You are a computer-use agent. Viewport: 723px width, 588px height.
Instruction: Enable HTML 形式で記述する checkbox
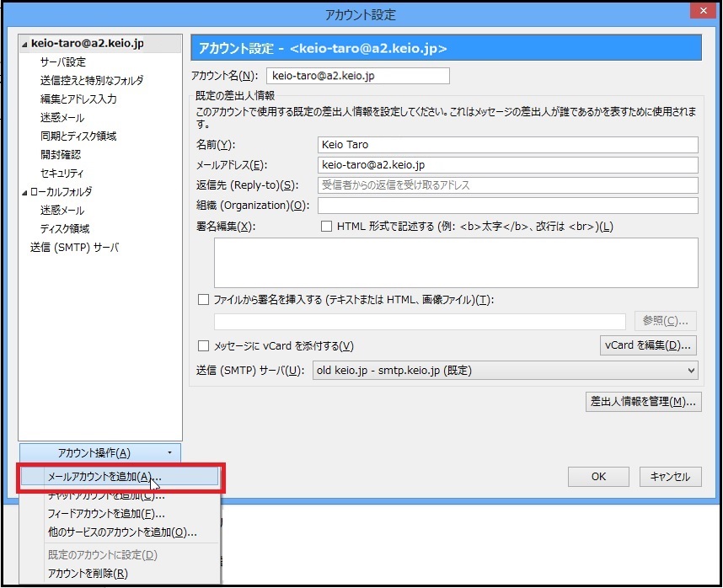pos(326,227)
